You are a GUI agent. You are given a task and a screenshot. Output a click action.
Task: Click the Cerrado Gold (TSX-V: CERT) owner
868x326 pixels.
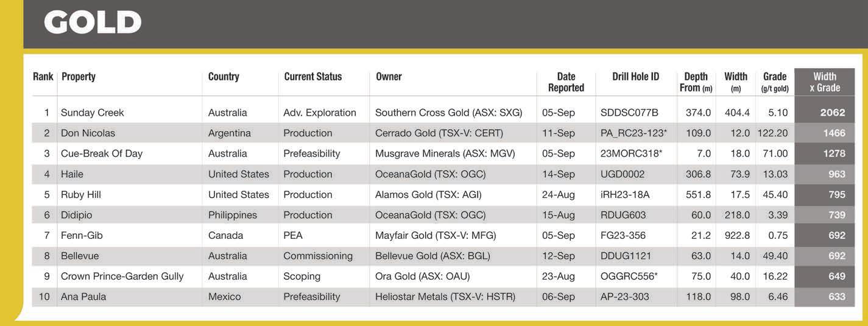[x=439, y=133]
